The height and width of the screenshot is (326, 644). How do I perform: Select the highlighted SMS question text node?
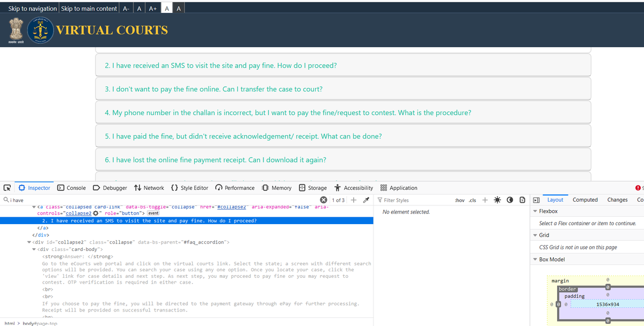pyautogui.click(x=149, y=220)
